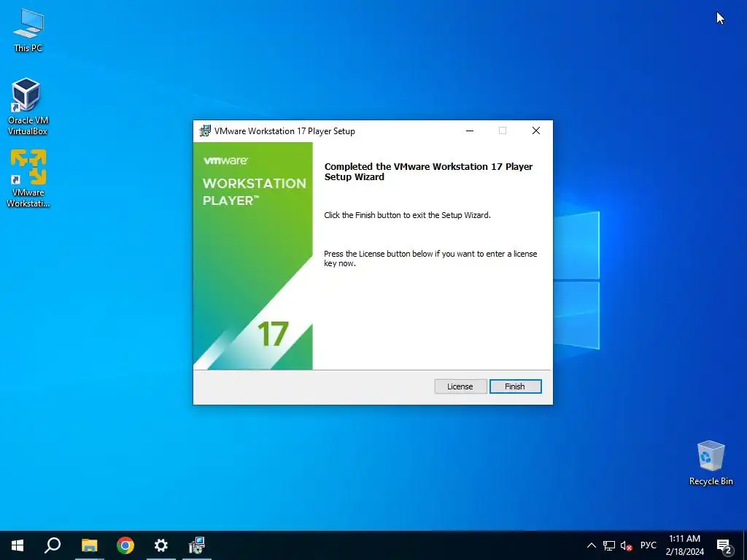
Task: Switch the РУС input language indicator
Action: (x=648, y=545)
